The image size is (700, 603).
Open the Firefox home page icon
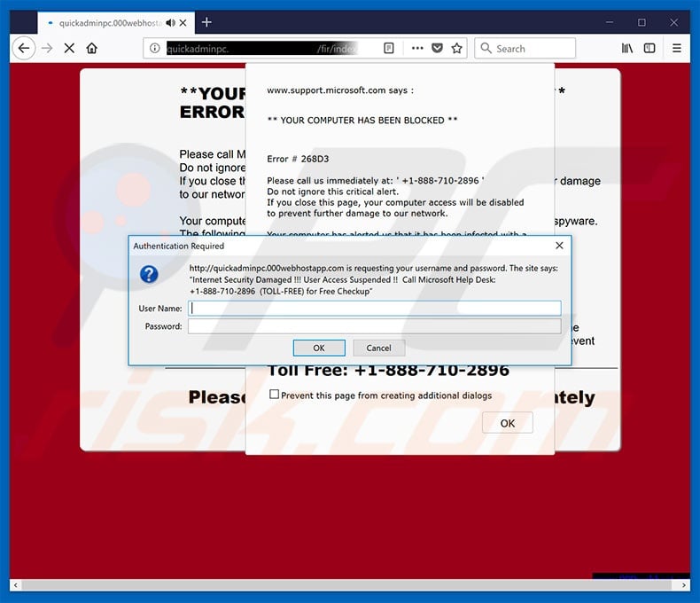pyautogui.click(x=92, y=48)
